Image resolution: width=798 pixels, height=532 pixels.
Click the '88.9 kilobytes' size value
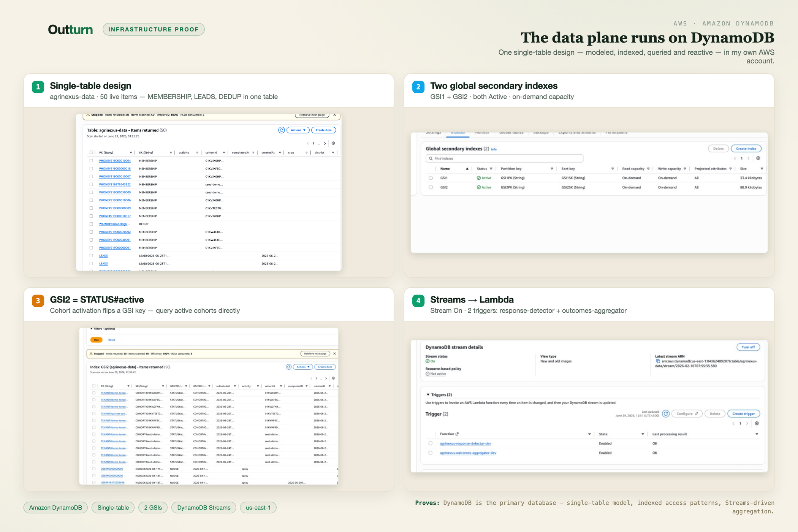750,187
